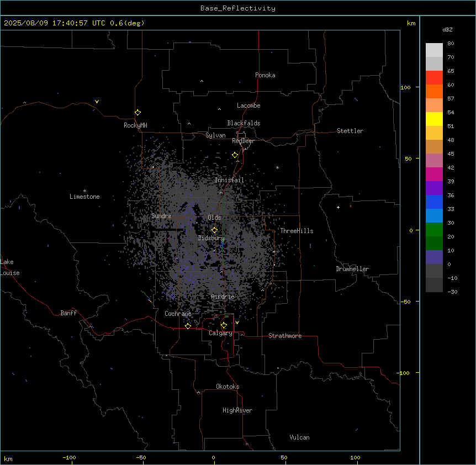Click the Calgary city label
476x465 pixels.
221,333
